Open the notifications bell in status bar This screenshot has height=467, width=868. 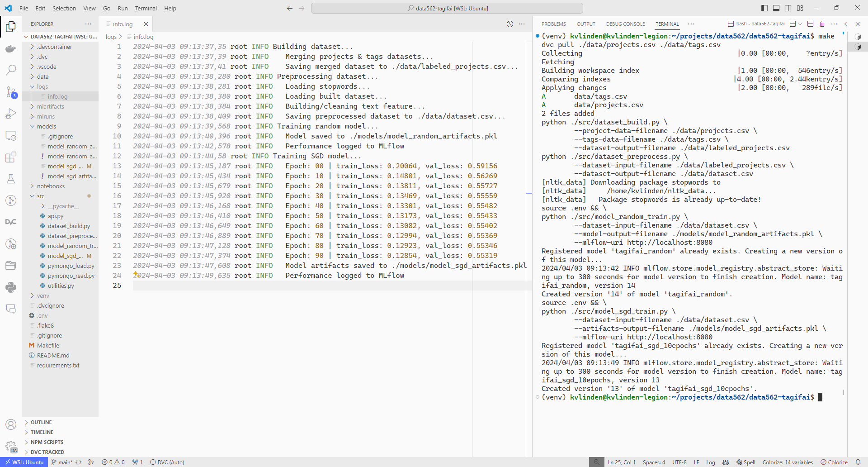[x=858, y=462]
